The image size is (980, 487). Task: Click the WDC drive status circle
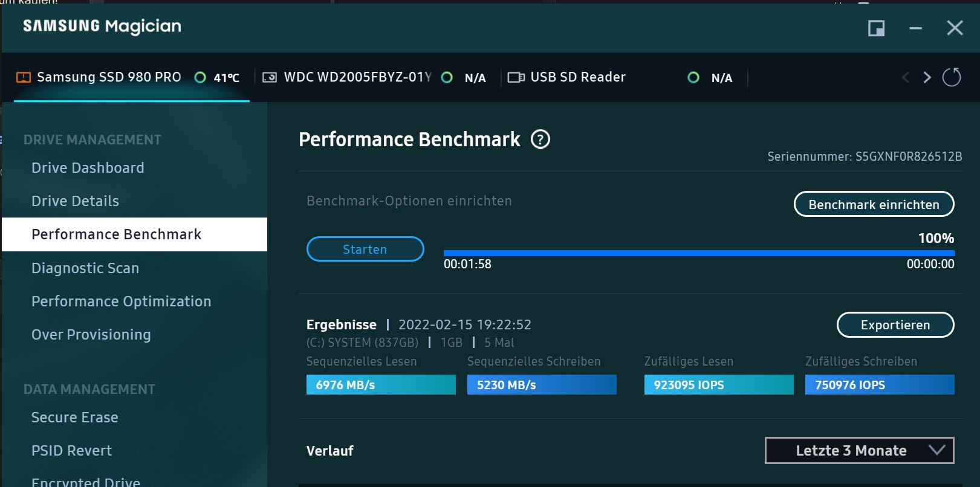click(447, 77)
